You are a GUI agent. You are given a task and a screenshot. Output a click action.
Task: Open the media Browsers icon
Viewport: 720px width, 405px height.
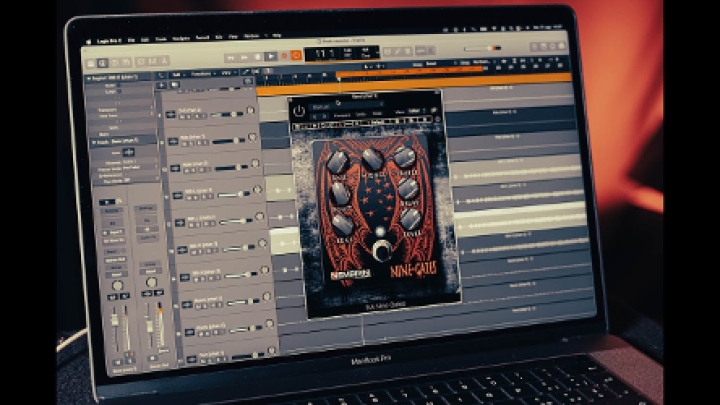(x=562, y=46)
